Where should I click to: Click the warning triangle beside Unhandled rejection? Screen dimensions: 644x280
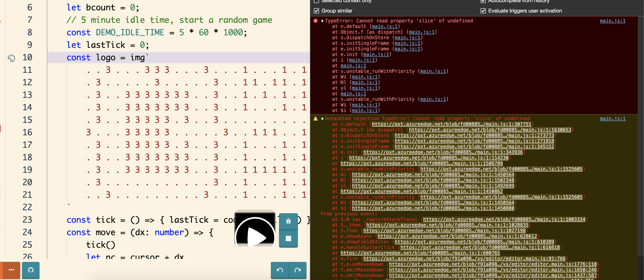[x=315, y=119]
